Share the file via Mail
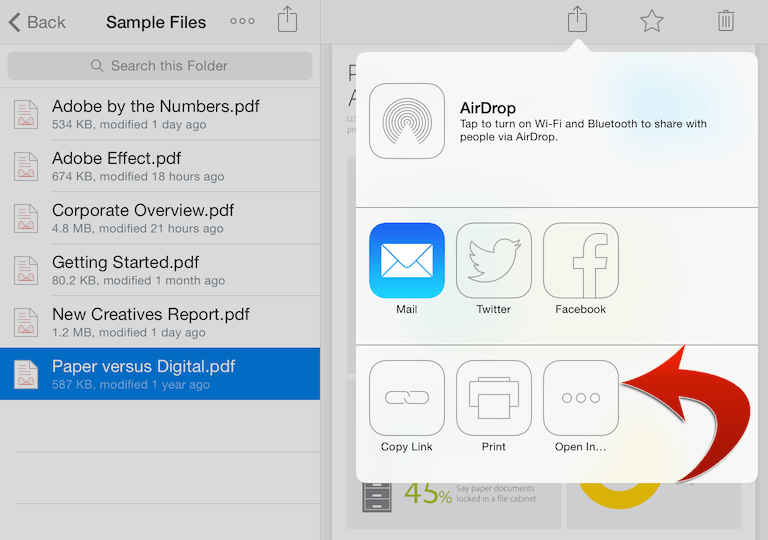The width and height of the screenshot is (768, 540). (407, 261)
